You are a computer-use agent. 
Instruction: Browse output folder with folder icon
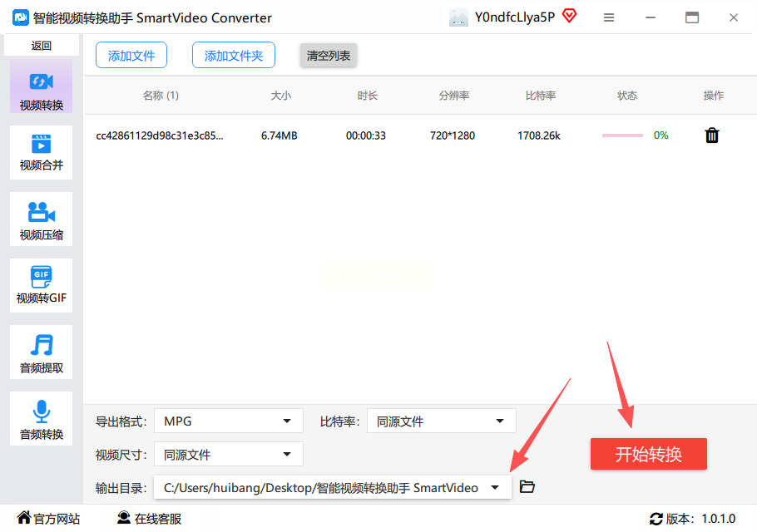pyautogui.click(x=527, y=486)
